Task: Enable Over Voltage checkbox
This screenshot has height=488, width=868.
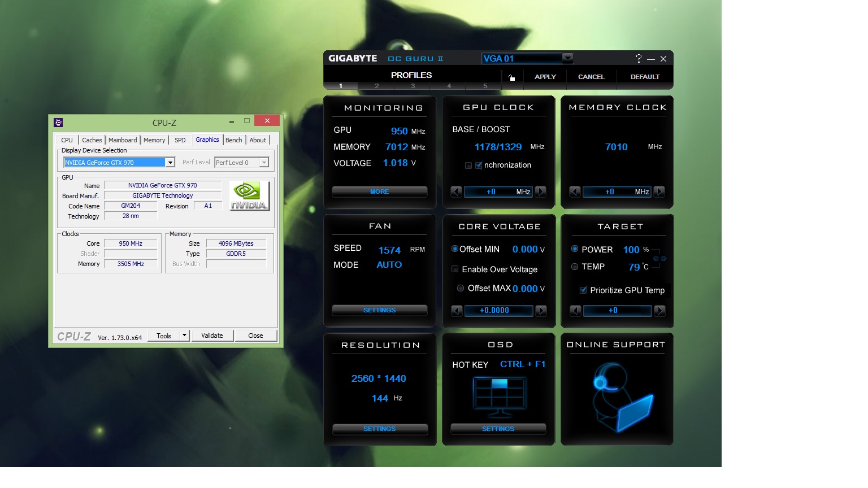Action: coord(455,269)
